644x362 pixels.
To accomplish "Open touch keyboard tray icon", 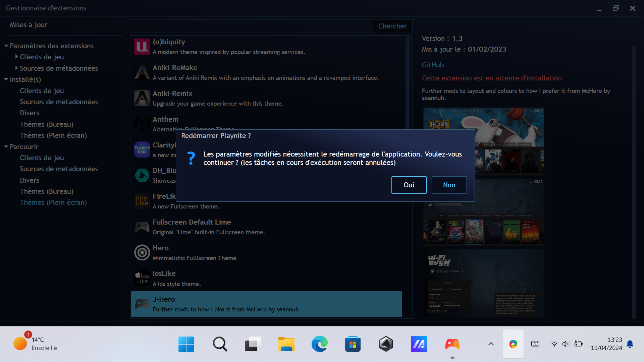I will pyautogui.click(x=535, y=344).
